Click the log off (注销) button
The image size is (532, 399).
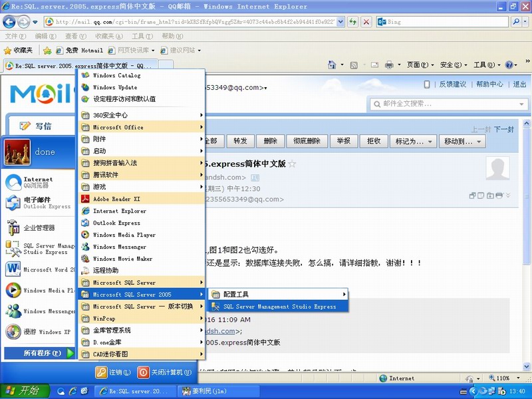(113, 372)
